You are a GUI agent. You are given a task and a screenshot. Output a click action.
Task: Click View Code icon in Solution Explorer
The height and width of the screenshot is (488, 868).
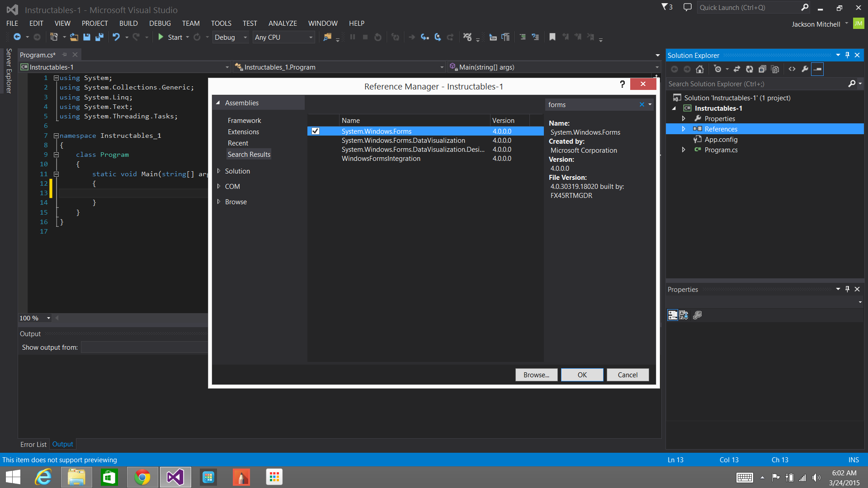point(792,69)
